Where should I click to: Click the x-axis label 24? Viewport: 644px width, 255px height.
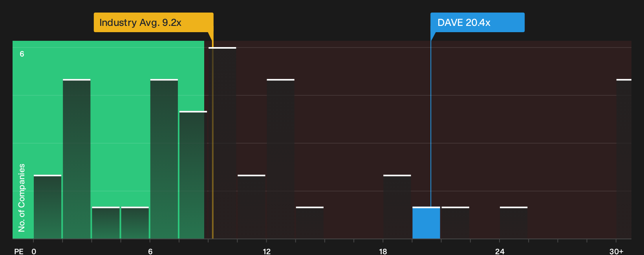[x=499, y=251]
